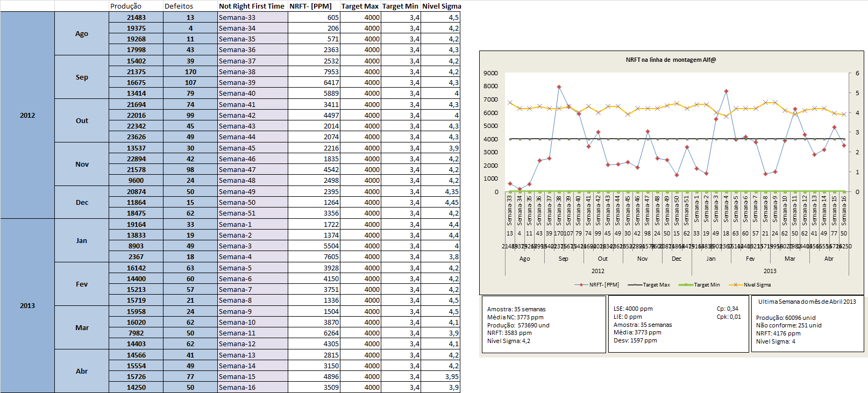This screenshot has width=868, height=393.
Task: Select the Mar month cell in the table
Action: pos(82,327)
